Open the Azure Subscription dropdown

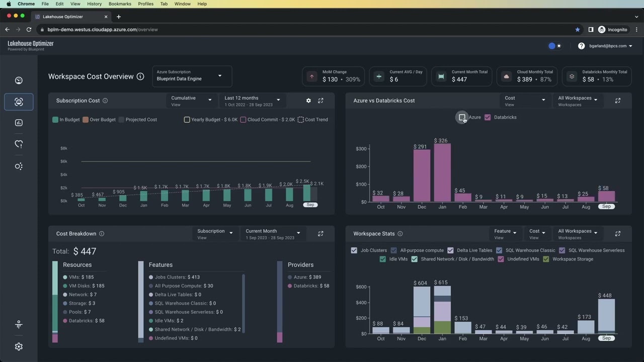[x=192, y=76]
